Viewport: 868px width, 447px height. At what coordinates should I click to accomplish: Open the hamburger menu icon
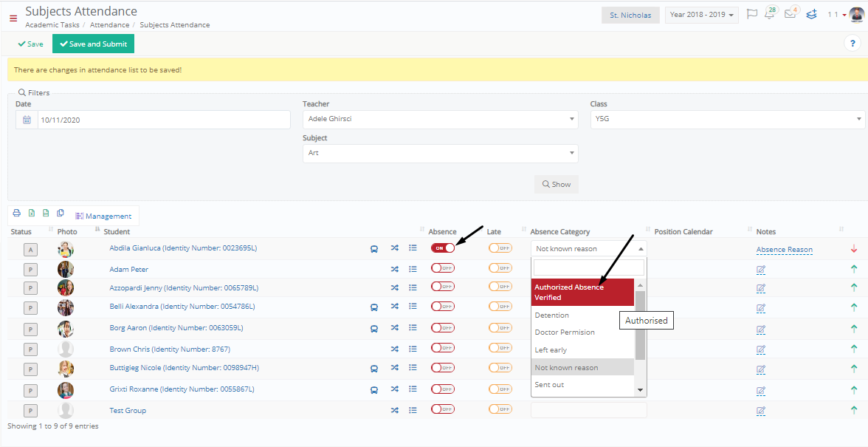coord(13,18)
